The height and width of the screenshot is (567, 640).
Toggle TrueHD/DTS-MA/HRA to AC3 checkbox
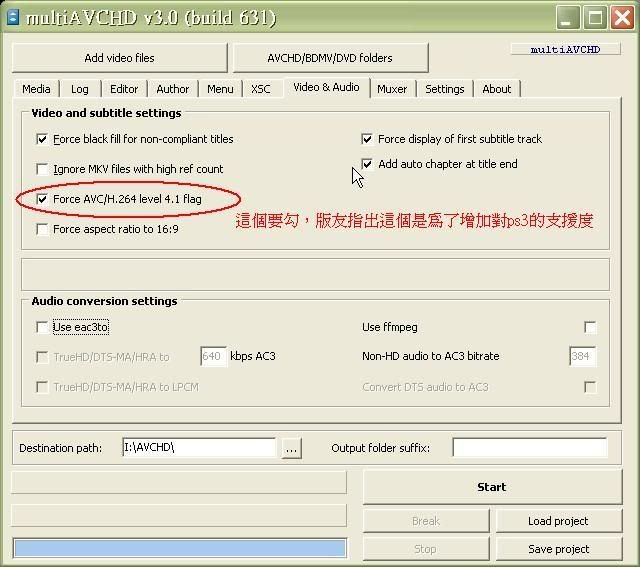click(x=42, y=357)
